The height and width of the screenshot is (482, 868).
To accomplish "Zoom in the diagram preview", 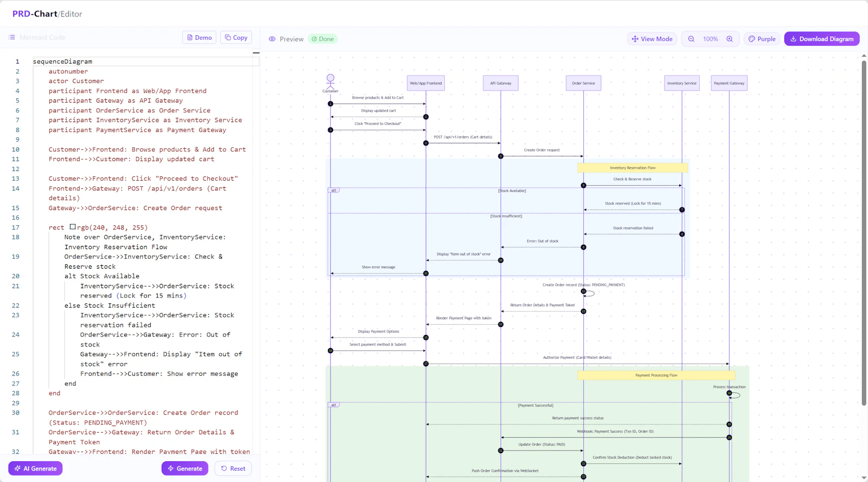I will [730, 39].
